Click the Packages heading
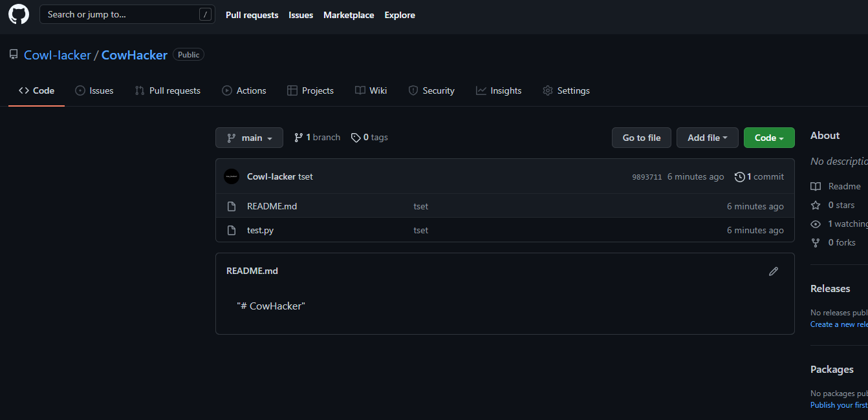Image resolution: width=868 pixels, height=420 pixels. click(832, 370)
